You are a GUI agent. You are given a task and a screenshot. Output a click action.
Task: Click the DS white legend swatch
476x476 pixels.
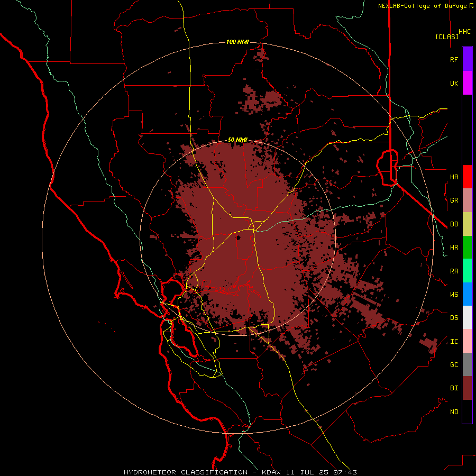coord(467,317)
